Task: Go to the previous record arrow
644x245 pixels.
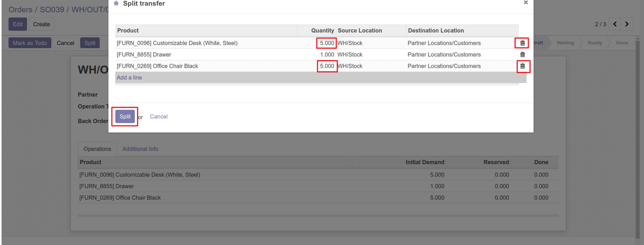Action: [615, 24]
